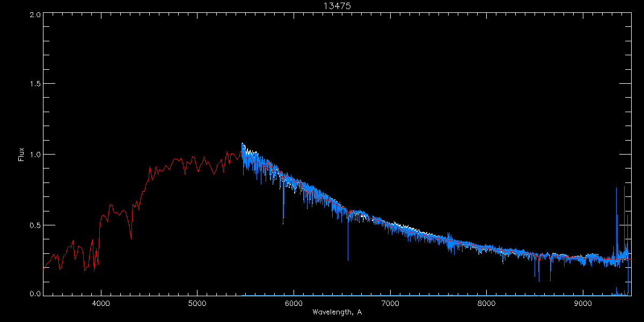The height and width of the screenshot is (322, 644).
Task: Click the 1.0 flux tick label
Action: point(34,155)
